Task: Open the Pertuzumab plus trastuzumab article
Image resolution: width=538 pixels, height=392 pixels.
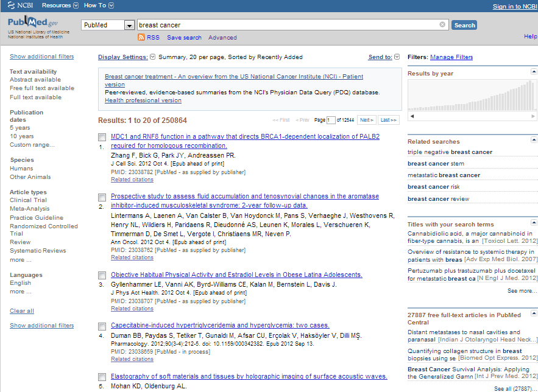Action: point(472,275)
